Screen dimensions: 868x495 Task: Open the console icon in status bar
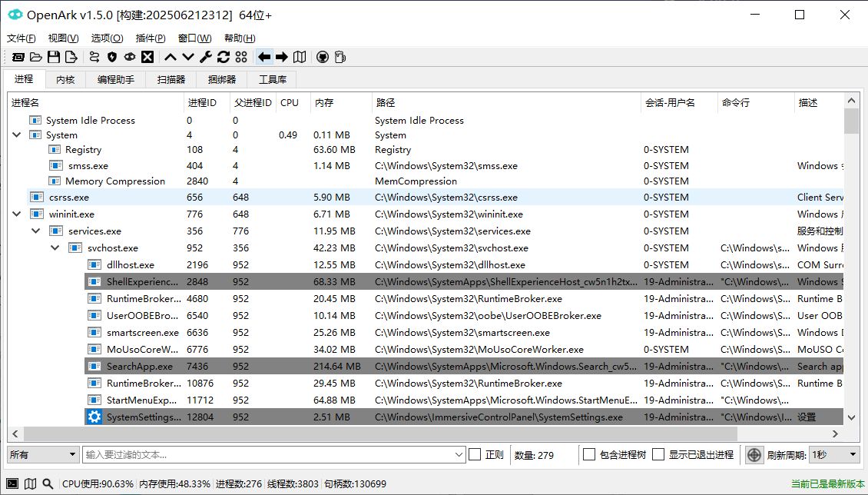(x=12, y=484)
